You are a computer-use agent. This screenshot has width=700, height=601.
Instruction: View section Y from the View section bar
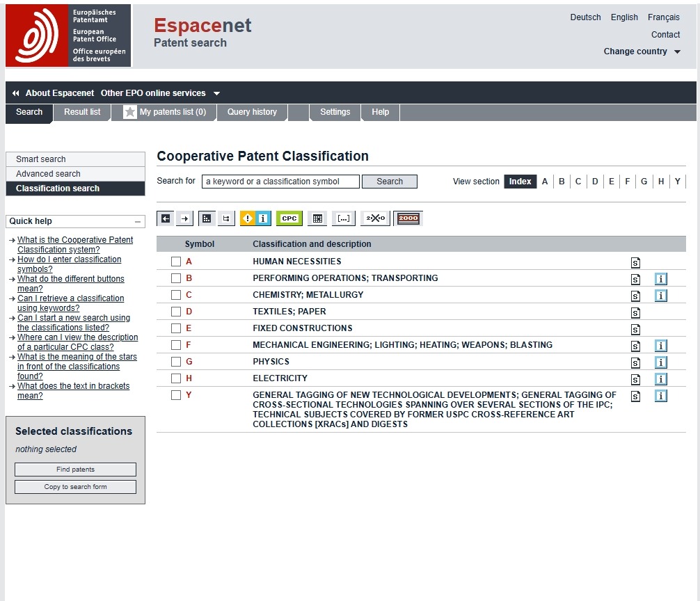coord(677,182)
